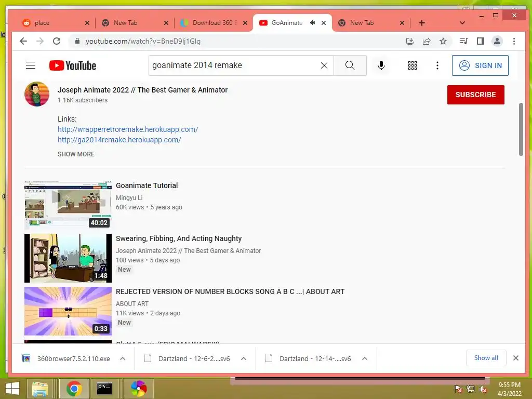Share this page icon in address bar
The height and width of the screenshot is (399, 532).
[x=427, y=41]
